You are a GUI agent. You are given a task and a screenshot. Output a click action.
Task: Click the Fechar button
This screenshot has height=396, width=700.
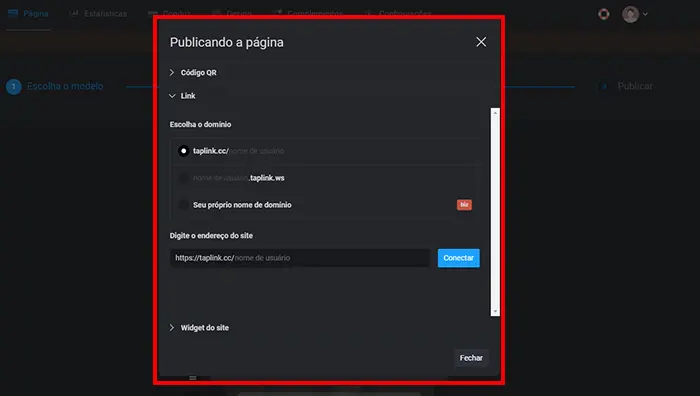coord(471,358)
